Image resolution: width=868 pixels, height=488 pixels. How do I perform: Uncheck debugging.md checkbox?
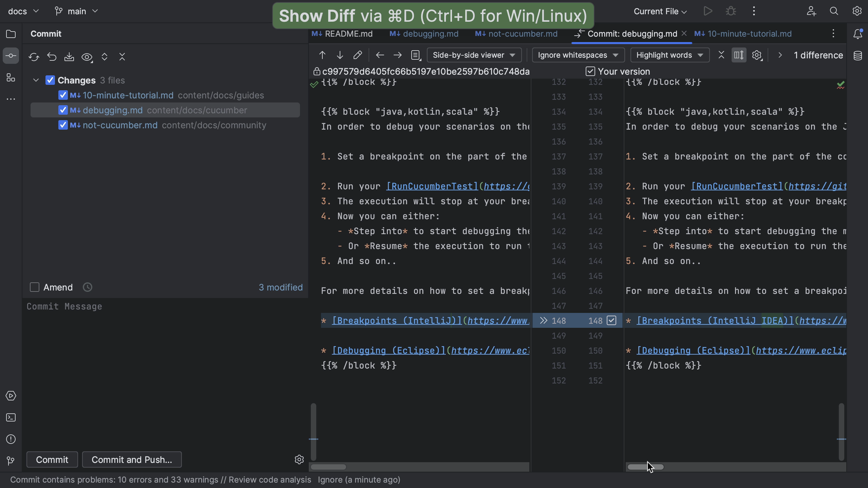coord(63,110)
